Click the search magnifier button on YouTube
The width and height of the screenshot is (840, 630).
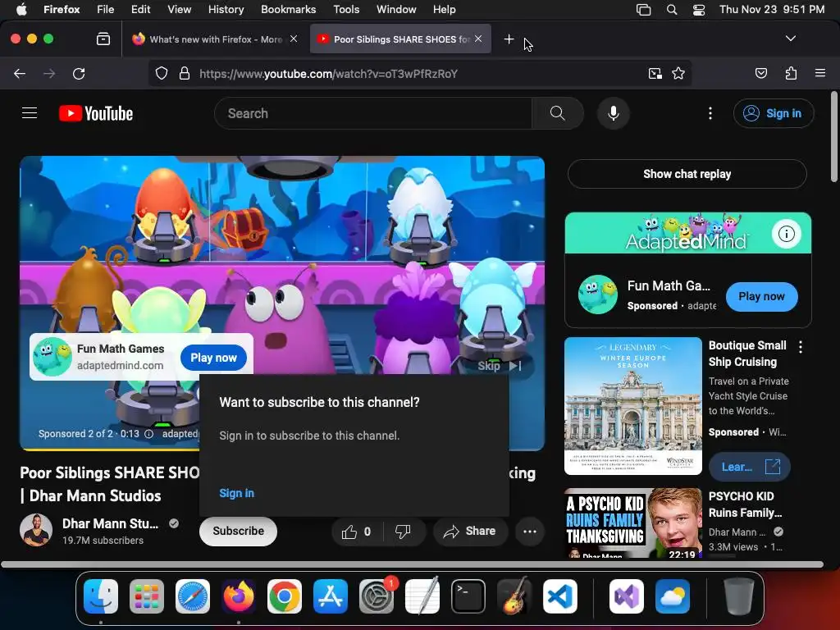pos(558,113)
